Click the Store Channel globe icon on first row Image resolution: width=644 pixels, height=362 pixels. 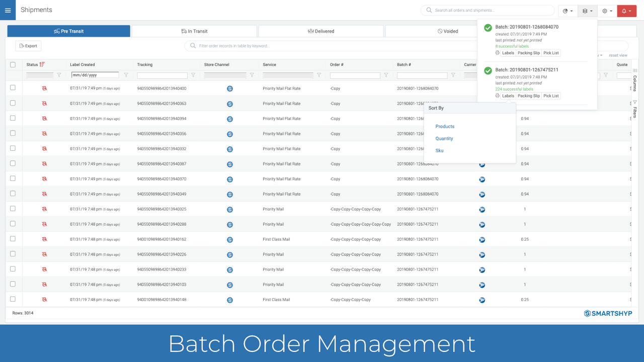[230, 88]
